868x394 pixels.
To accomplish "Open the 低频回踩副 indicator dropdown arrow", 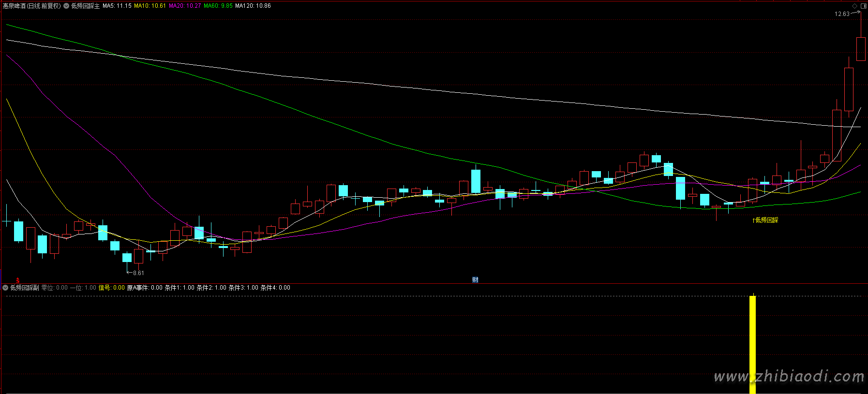I will [6, 288].
